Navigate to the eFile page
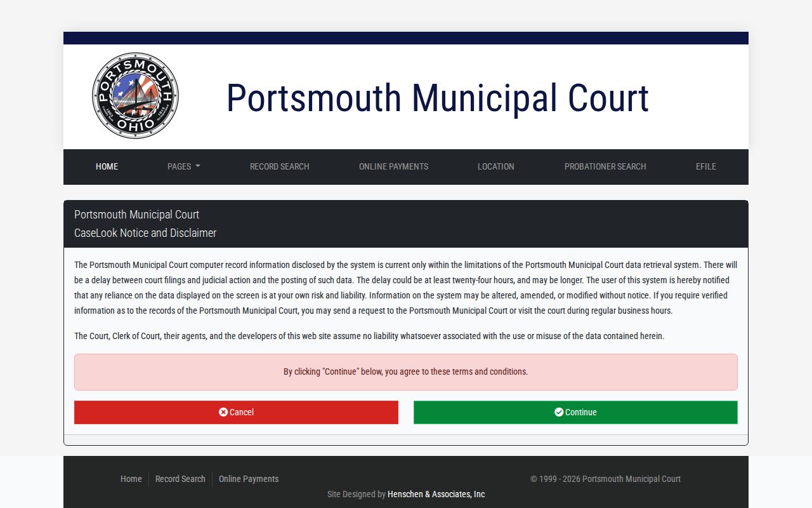The height and width of the screenshot is (508, 812). [x=706, y=166]
